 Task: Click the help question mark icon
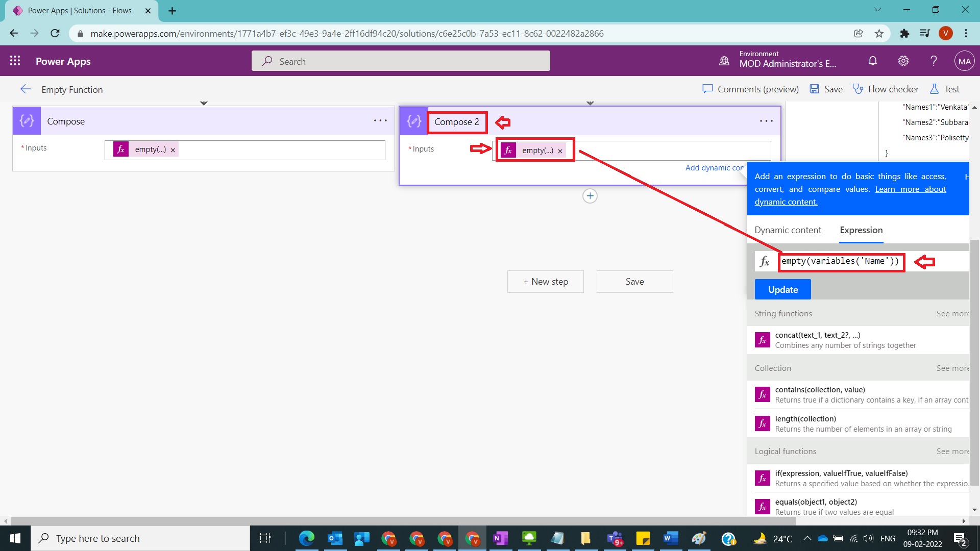click(934, 61)
